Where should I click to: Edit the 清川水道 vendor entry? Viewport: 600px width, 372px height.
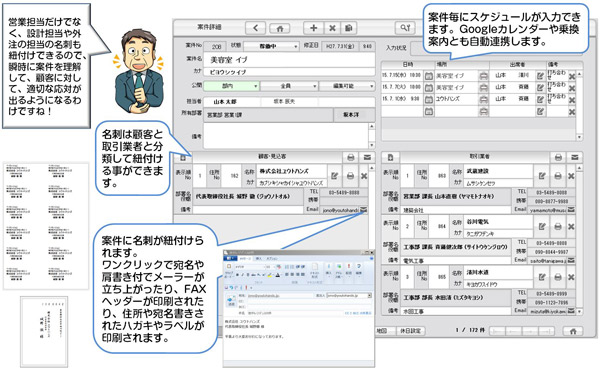(542, 277)
